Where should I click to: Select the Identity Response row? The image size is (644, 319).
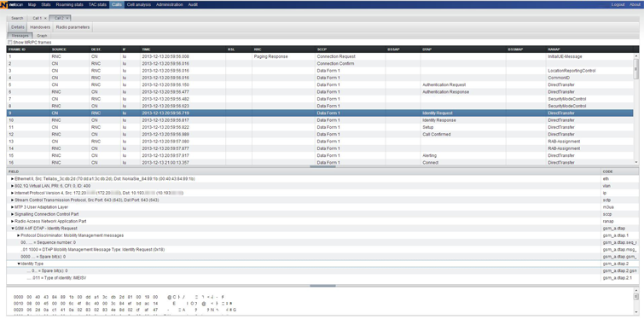coord(320,120)
